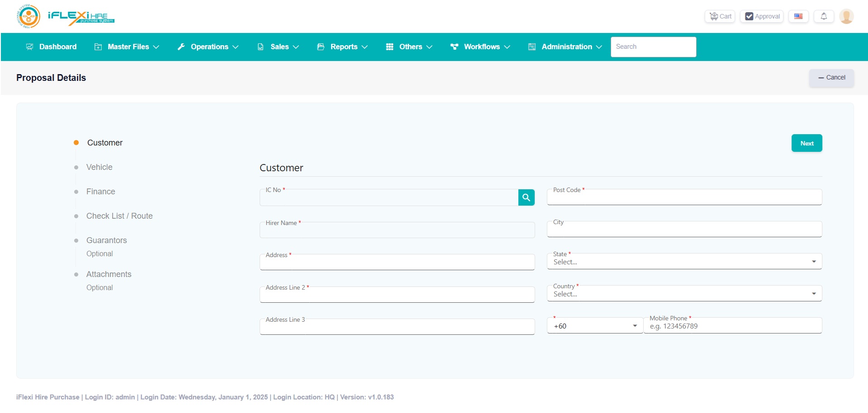Screen dimensions: 868x413
Task: Click the language flag icon
Action: (798, 16)
